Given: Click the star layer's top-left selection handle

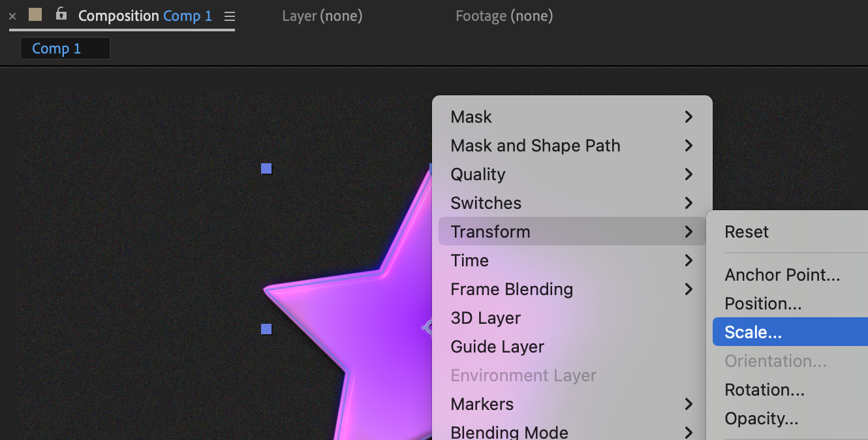Looking at the screenshot, I should pos(266,169).
